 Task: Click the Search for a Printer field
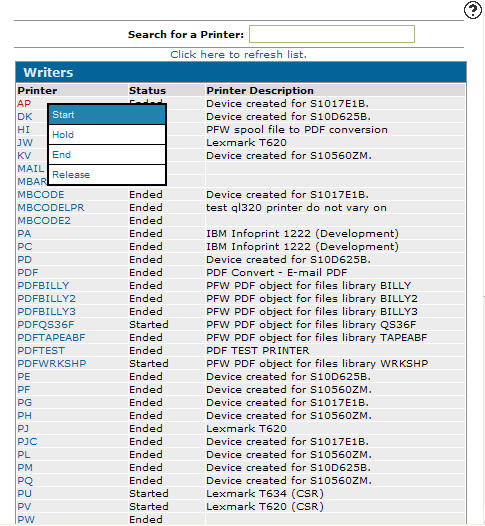(x=332, y=34)
